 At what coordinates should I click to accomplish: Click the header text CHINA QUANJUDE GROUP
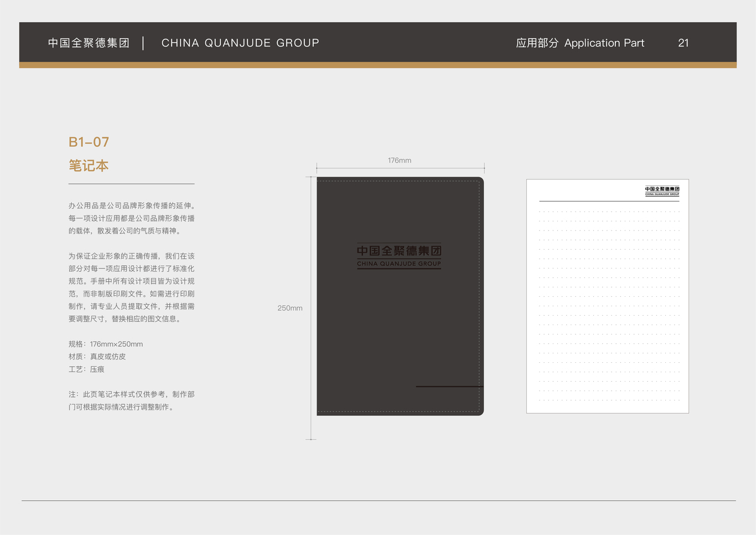tap(240, 43)
